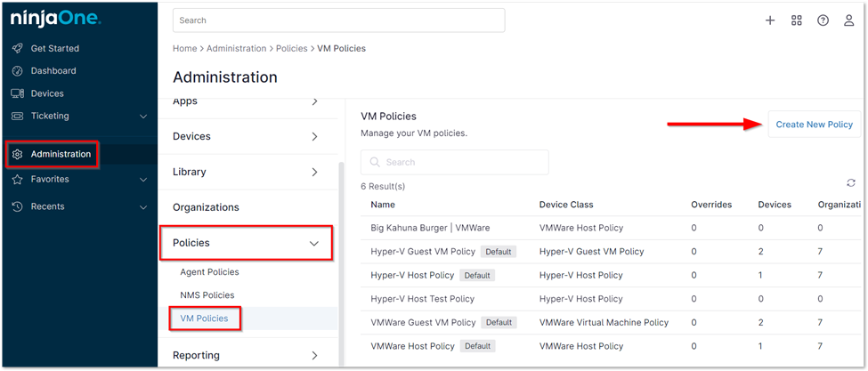The image size is (868, 371).
Task: Open Get Started in the sidebar
Action: 55,49
